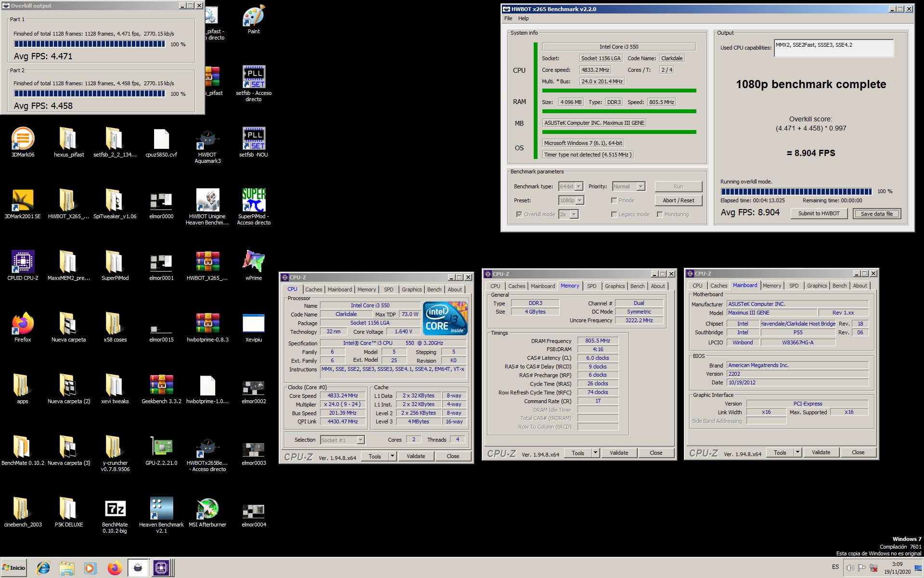Launch Heaven Benchmark v2.1 icon
Screen dimensions: 924x578
coord(161,515)
